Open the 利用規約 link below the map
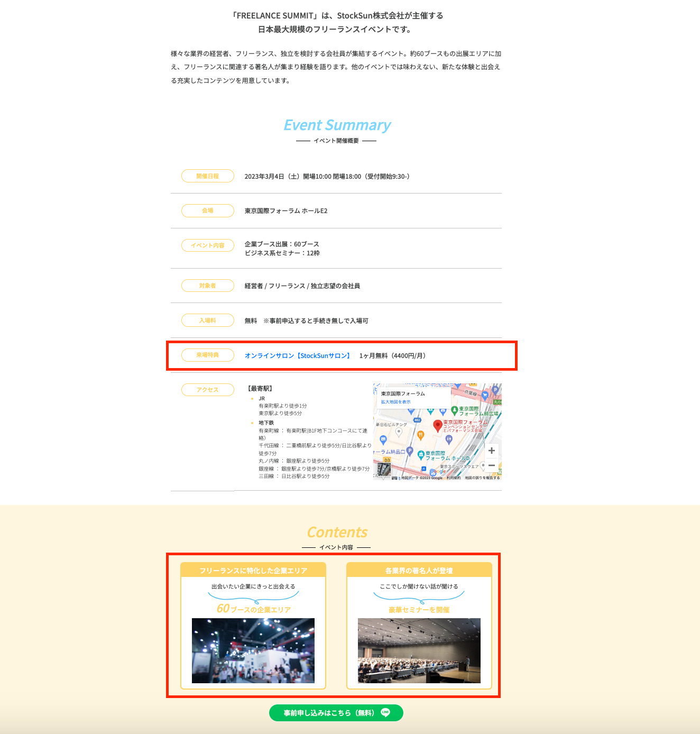700x734 pixels. (x=454, y=477)
